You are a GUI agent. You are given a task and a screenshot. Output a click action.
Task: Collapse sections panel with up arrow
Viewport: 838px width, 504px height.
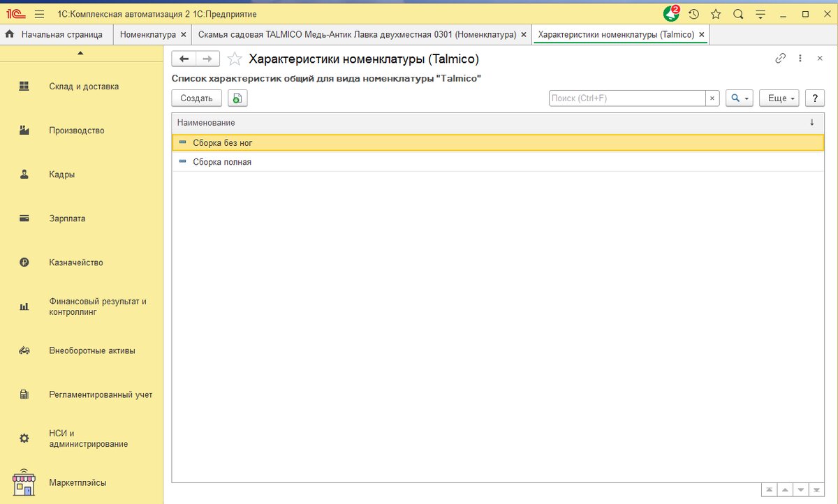coord(81,53)
